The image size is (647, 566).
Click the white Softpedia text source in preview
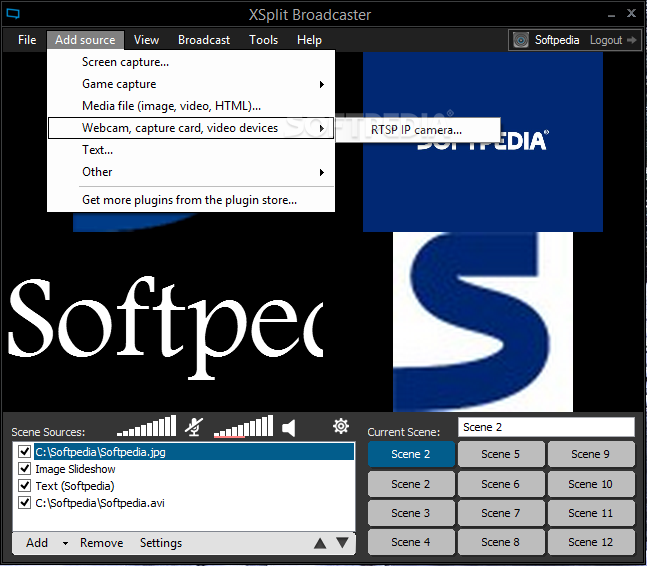165,326
